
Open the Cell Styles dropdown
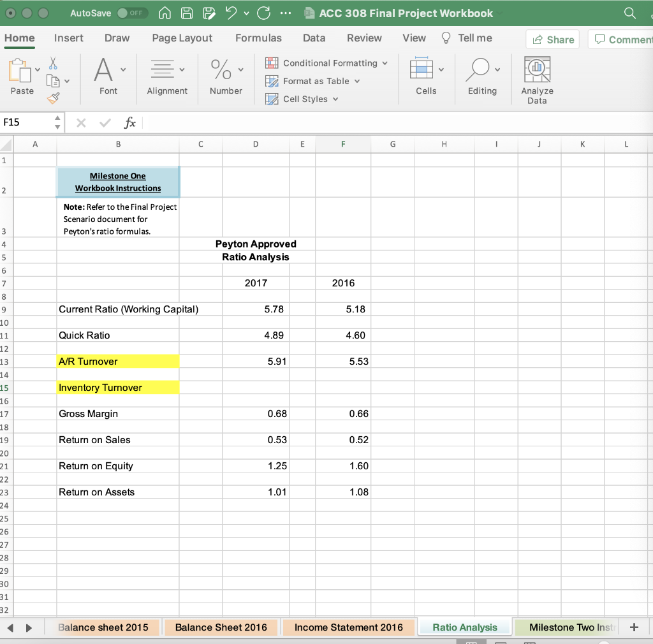(x=302, y=99)
